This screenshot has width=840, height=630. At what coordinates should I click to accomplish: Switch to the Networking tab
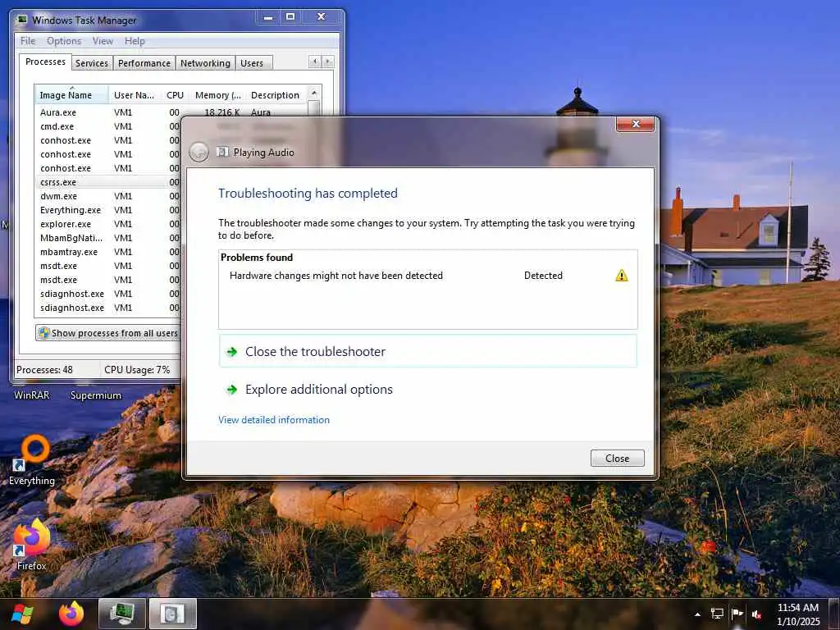point(205,63)
